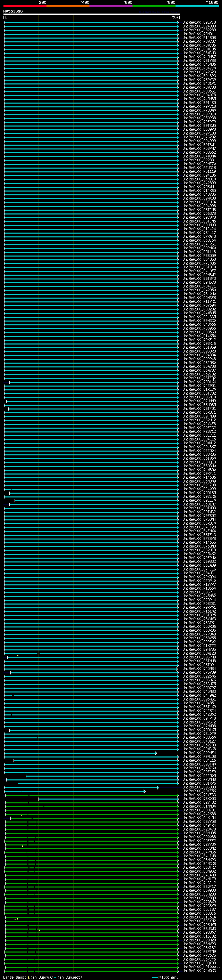This screenshot has height=980, width=222.
Task: Select the UniRef100_C1E5E4 label
Action: (199, 917)
